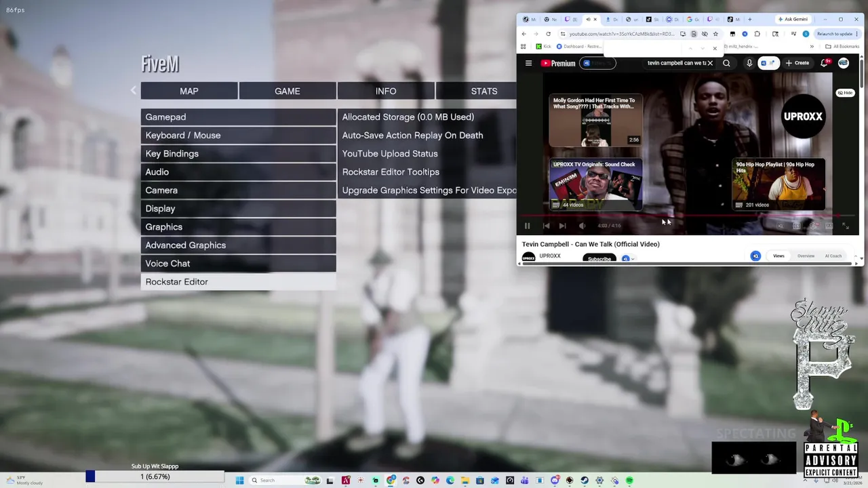Open Keyboard / Mouse settings
868x488 pixels.
(x=238, y=136)
